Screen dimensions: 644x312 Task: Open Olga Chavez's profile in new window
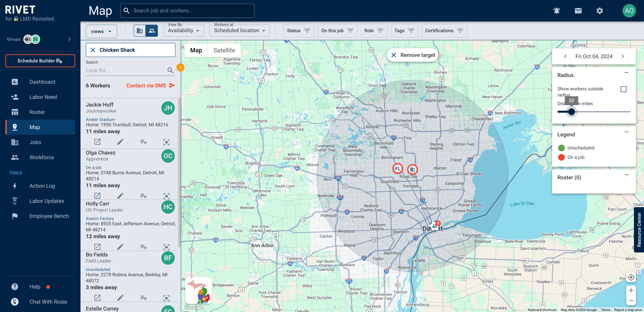tap(97, 196)
